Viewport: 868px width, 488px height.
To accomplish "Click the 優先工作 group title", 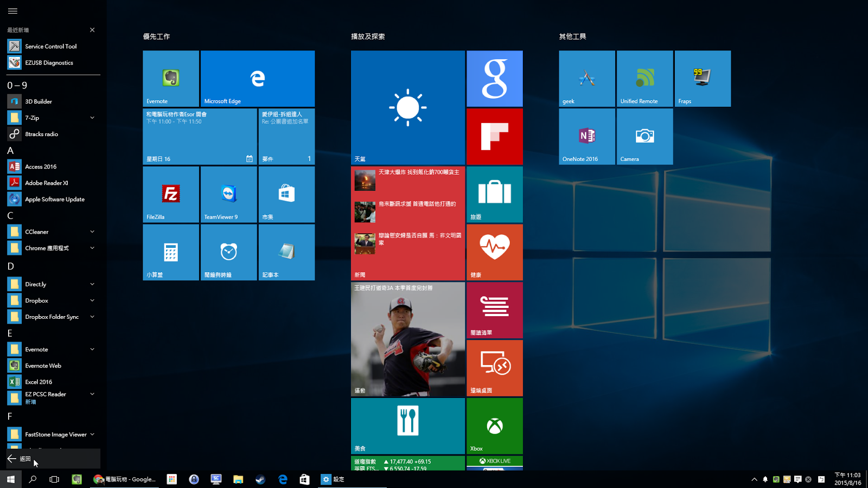I will pyautogui.click(x=156, y=36).
